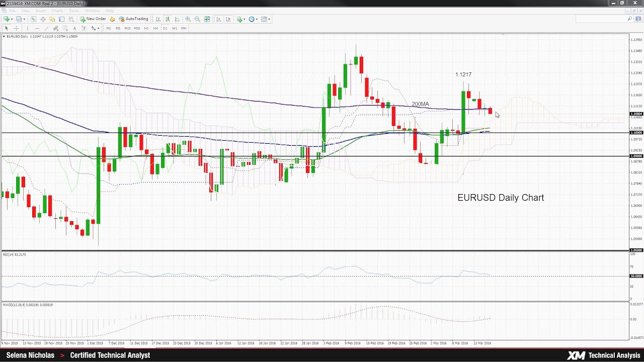Screen dimensions: 644x362
Task: Click the 1.1000 price level tag
Action: tap(636, 133)
